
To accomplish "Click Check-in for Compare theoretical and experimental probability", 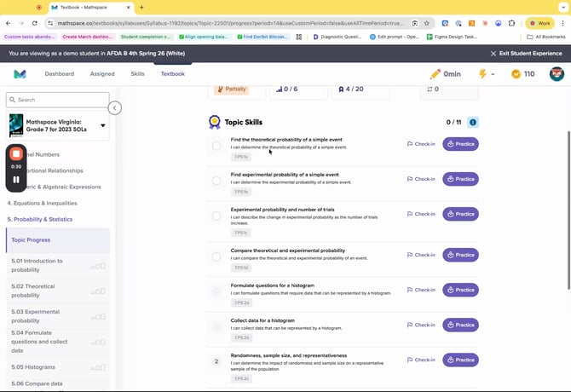I will tap(421, 255).
